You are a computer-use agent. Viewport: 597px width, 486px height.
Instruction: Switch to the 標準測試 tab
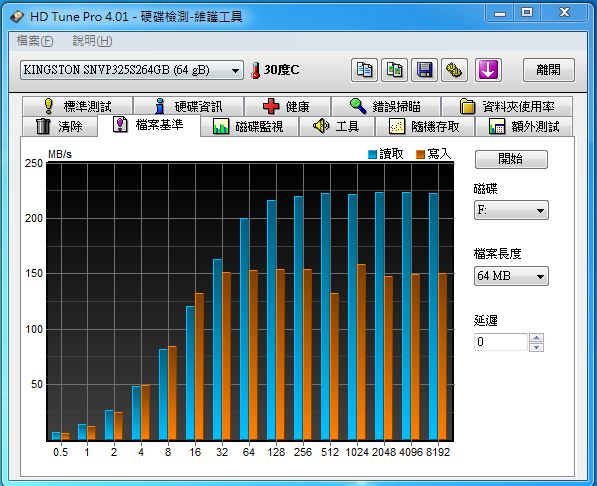[x=78, y=106]
